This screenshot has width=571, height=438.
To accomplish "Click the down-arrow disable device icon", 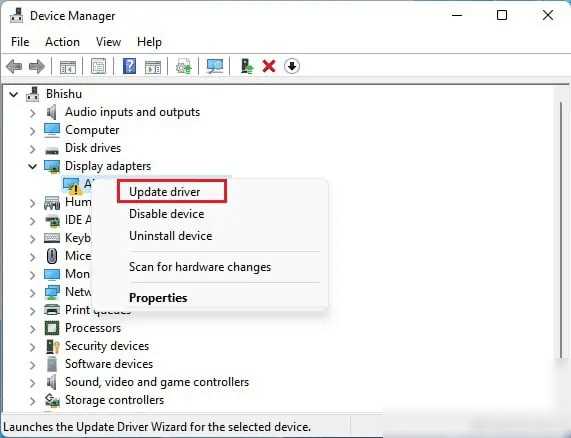I will point(292,66).
